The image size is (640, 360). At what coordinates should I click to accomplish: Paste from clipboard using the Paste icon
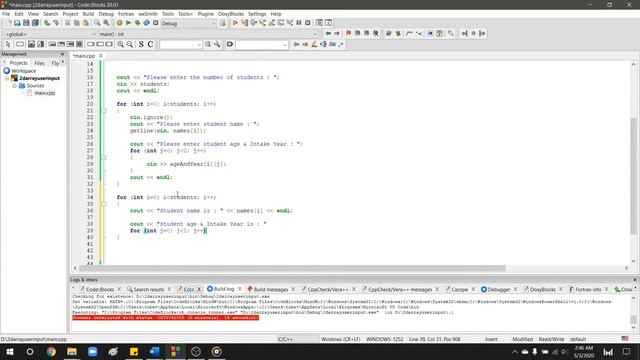tap(85, 23)
